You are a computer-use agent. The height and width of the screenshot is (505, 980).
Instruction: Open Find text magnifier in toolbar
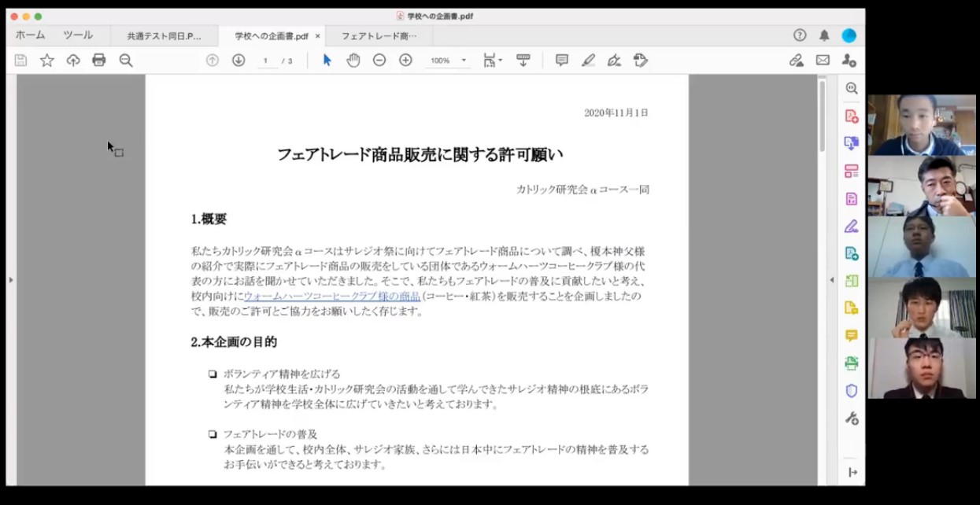126,61
